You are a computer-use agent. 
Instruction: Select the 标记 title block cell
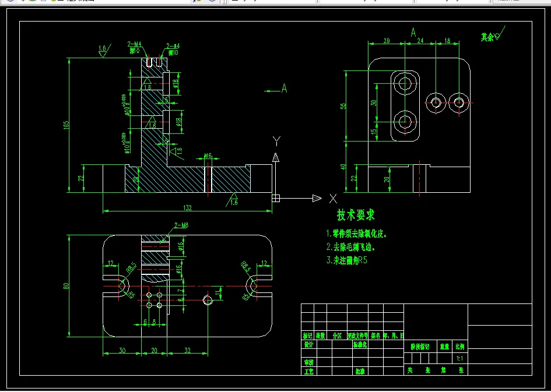point(308,336)
